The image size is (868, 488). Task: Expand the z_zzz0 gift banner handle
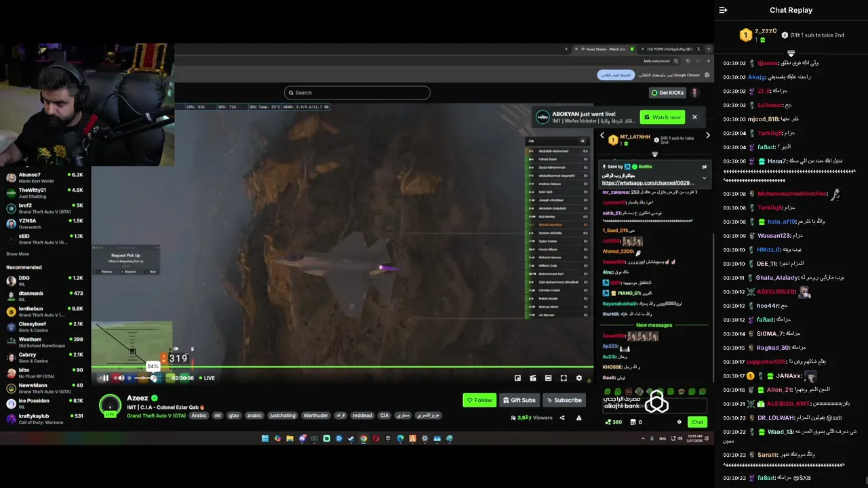tap(791, 54)
